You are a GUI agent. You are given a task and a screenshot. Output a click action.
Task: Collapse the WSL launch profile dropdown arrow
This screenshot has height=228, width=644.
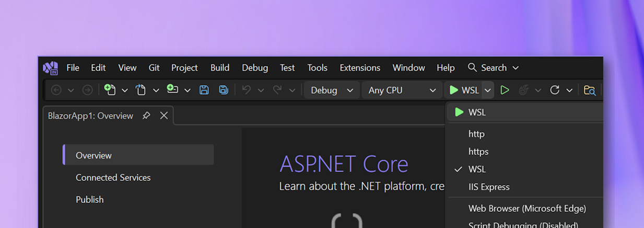[488, 90]
